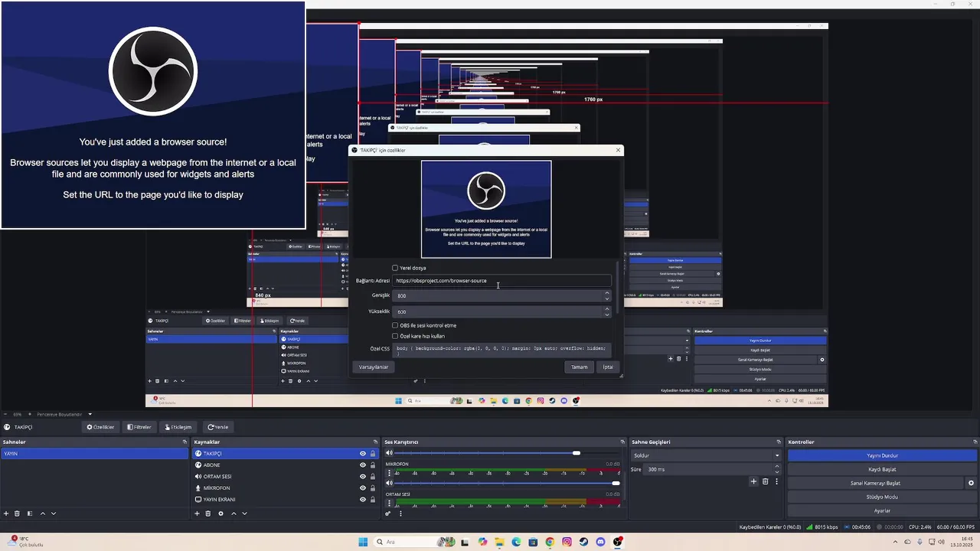Undock the Kontroller panel
The width and height of the screenshot is (980, 551).
tap(975, 442)
